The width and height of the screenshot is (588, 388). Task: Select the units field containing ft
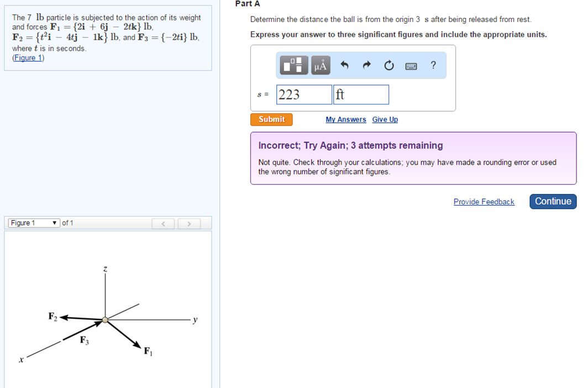[361, 94]
